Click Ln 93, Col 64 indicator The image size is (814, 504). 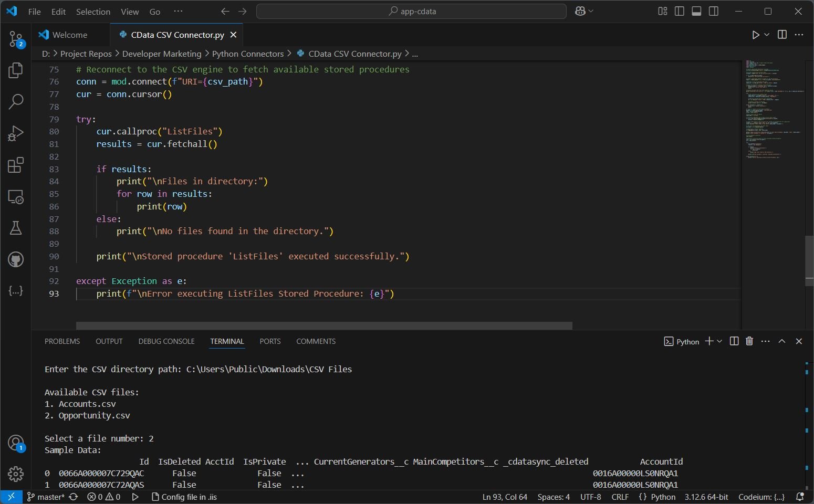point(505,497)
